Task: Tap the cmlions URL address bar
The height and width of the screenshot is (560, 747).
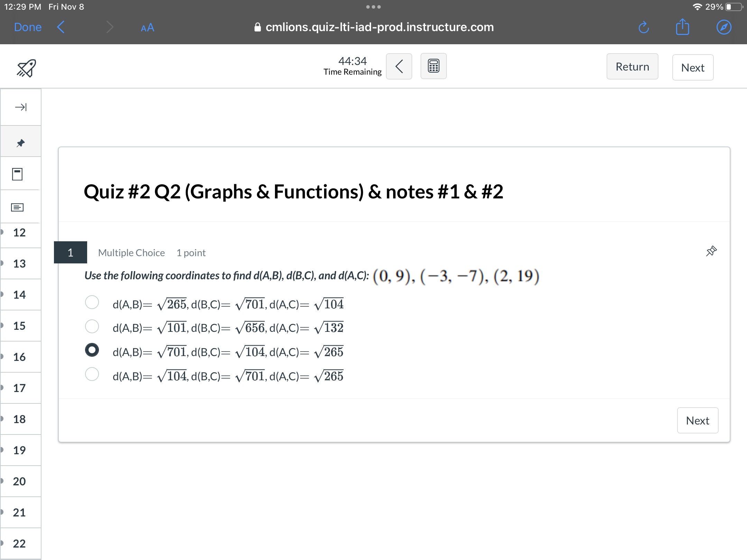Action: click(373, 27)
